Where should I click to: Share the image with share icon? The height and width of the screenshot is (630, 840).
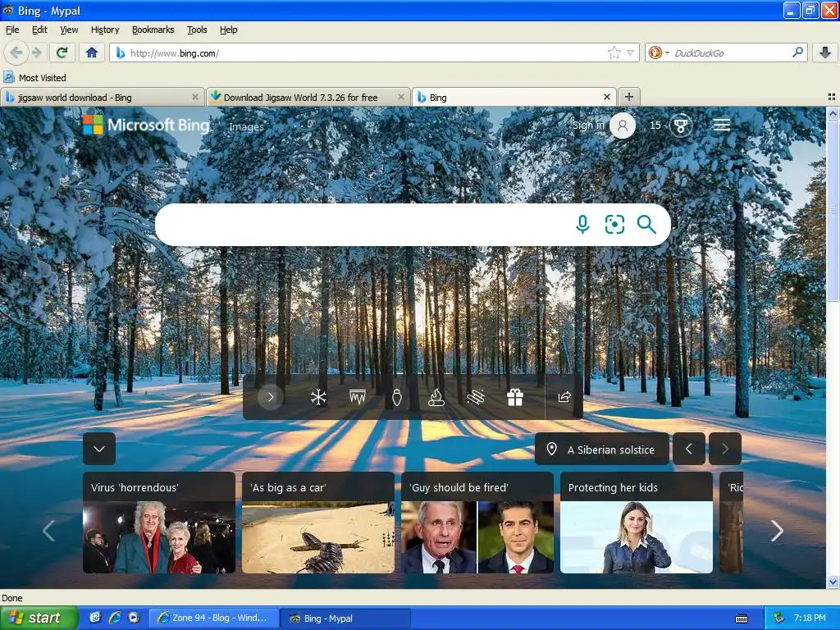point(564,397)
